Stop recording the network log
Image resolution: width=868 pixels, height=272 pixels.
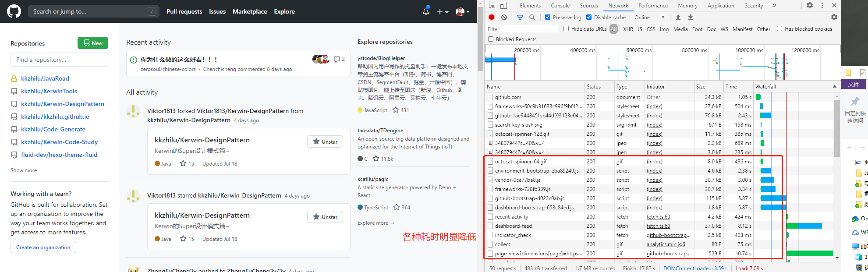[492, 17]
